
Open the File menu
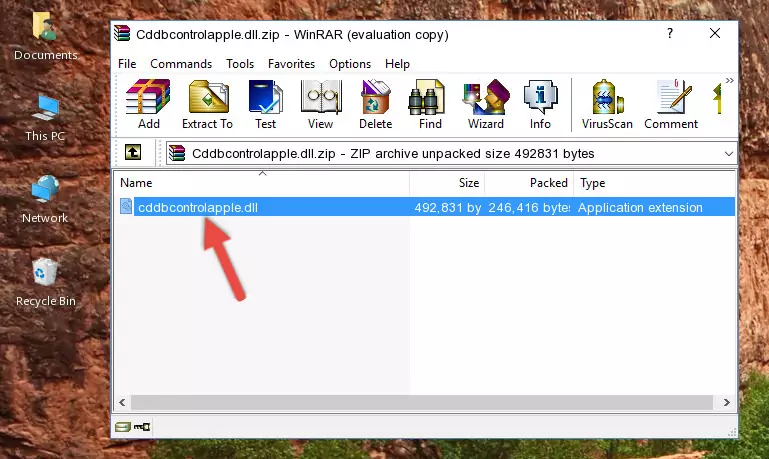[x=127, y=64]
